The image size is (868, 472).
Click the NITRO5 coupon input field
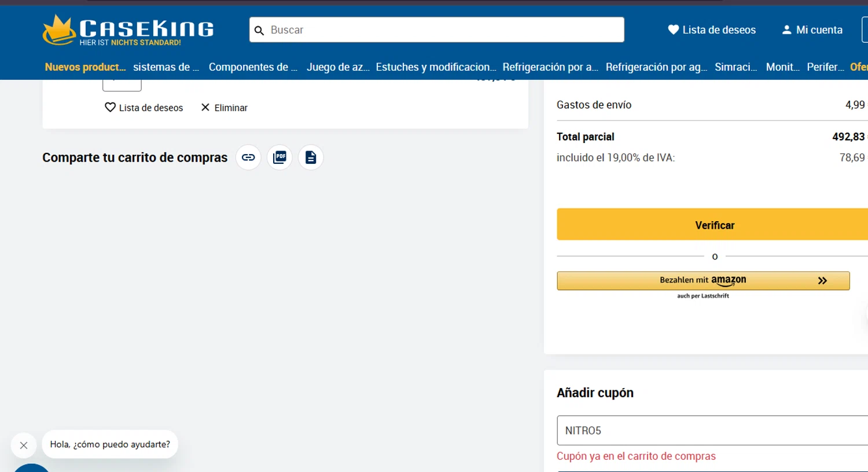(712, 430)
